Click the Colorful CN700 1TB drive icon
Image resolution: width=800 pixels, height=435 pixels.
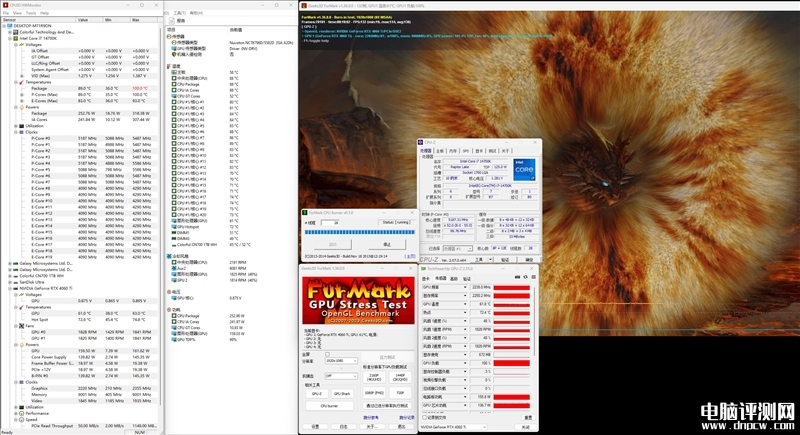[x=16, y=276]
